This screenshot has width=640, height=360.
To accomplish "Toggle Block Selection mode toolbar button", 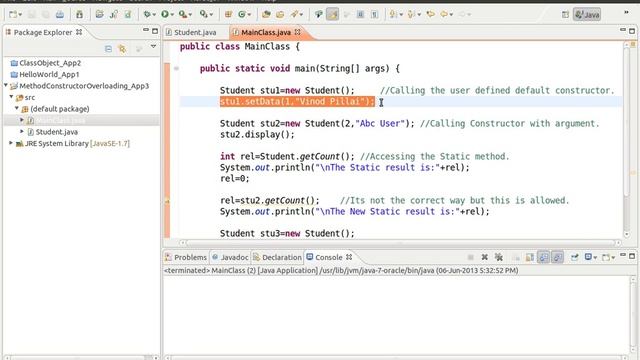I will pos(360,15).
